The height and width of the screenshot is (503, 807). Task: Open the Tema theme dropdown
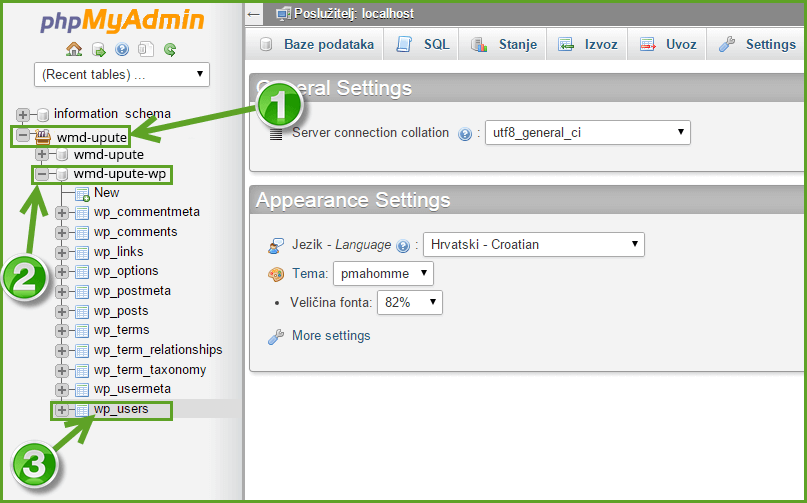[383, 273]
